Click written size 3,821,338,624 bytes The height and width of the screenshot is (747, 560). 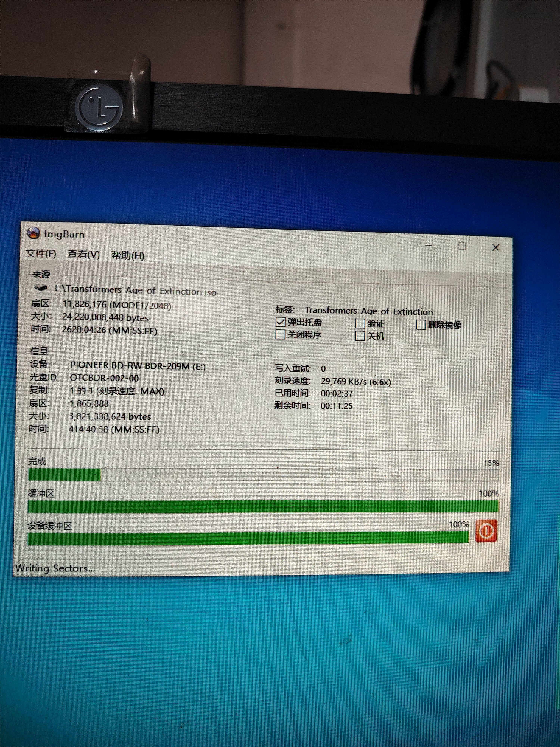110,416
